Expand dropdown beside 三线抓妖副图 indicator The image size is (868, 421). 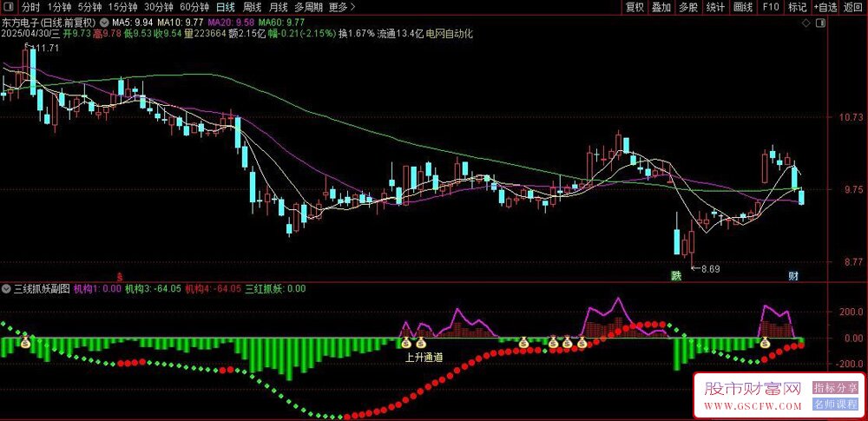[7, 288]
